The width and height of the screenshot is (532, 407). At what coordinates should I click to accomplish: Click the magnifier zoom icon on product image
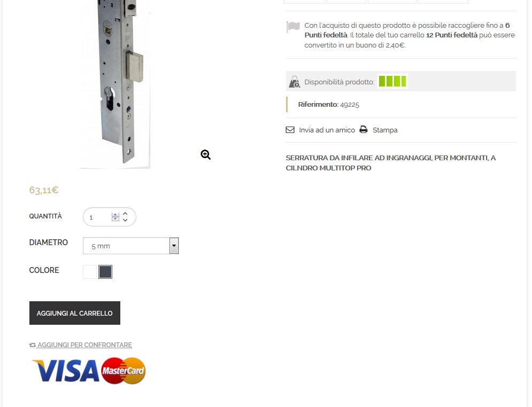pos(206,154)
